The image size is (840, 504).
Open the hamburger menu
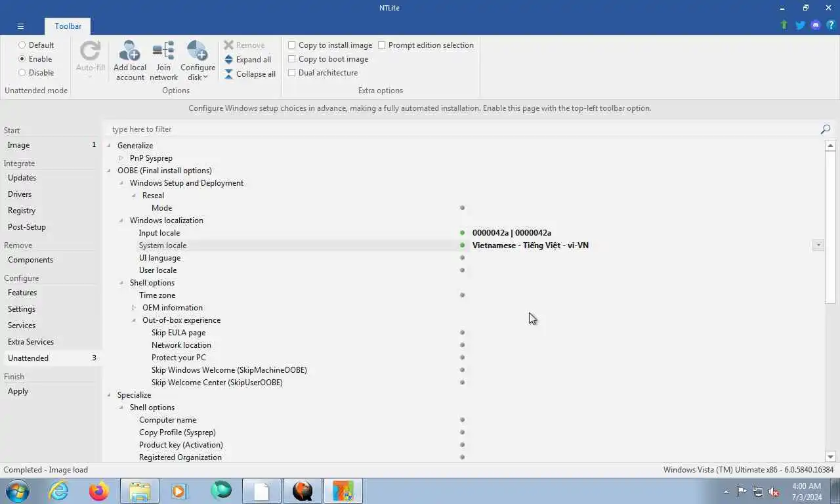point(20,26)
